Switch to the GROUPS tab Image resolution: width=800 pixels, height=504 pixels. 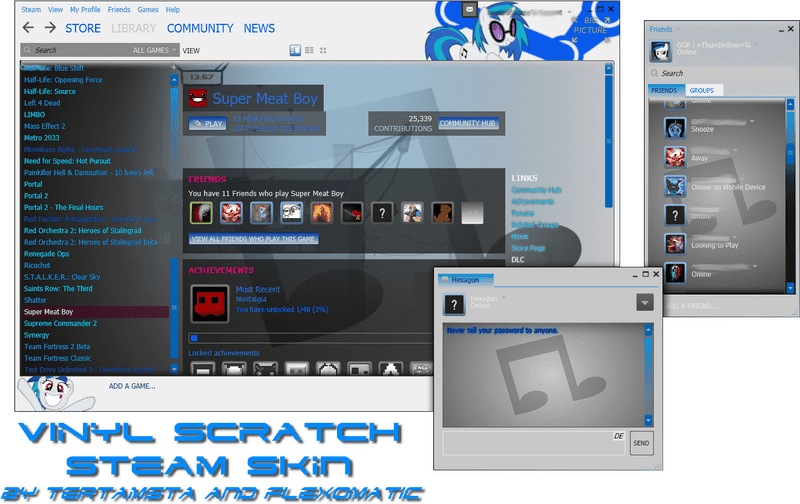[x=704, y=90]
